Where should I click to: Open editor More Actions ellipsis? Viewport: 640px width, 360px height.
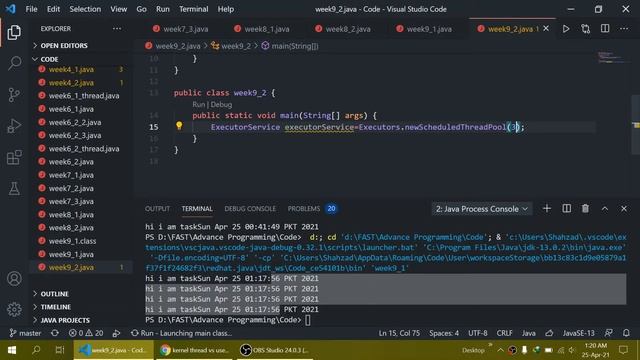coord(624,29)
